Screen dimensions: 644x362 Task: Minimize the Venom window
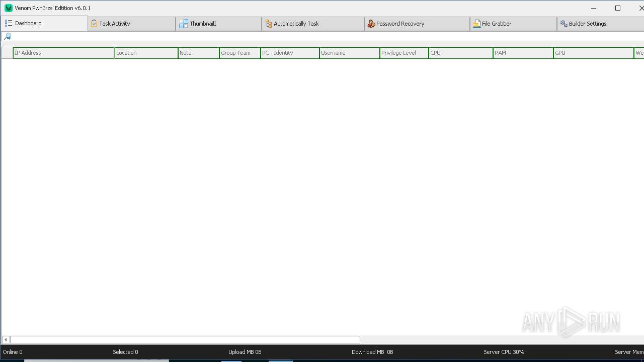[x=594, y=8]
